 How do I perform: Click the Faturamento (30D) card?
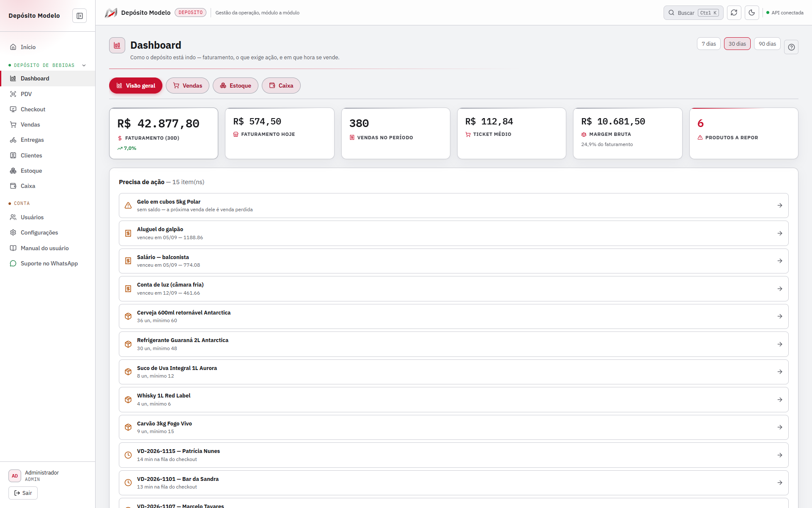(x=164, y=133)
